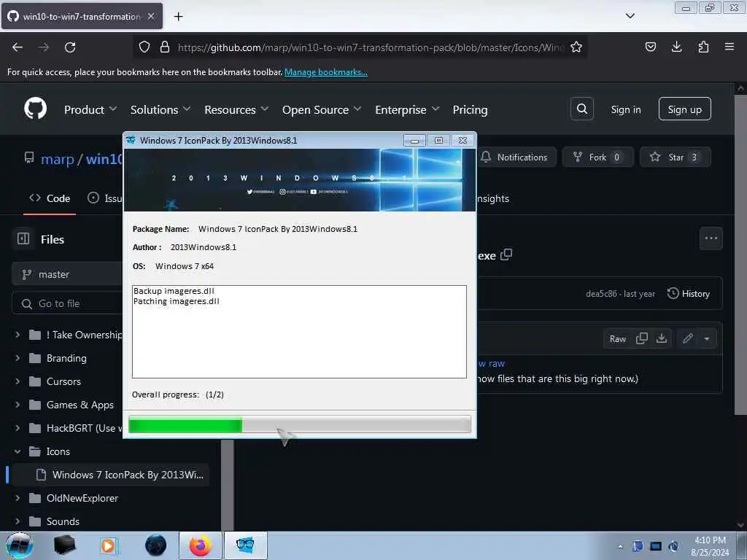This screenshot has height=560, width=747.
Task: Expand the Product navigation menu
Action: [x=90, y=109]
